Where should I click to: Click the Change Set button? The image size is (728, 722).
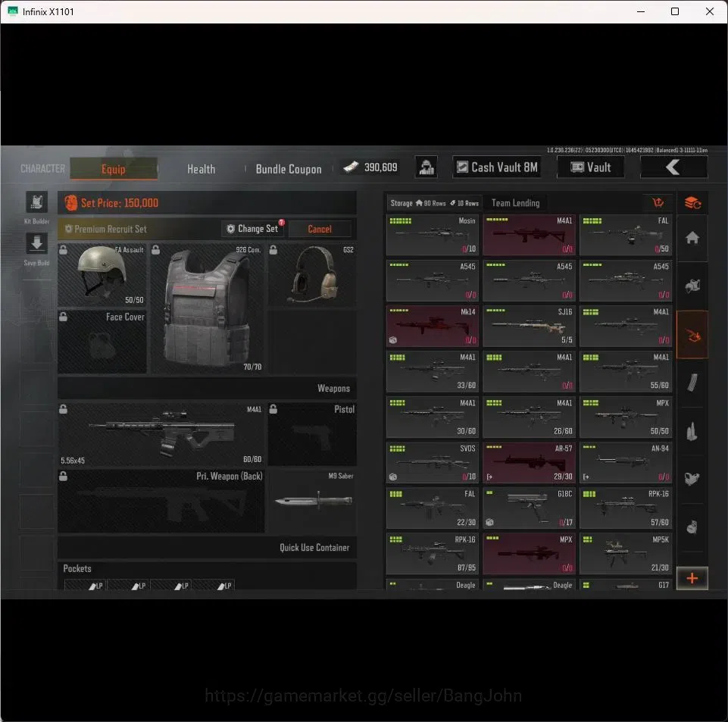253,229
